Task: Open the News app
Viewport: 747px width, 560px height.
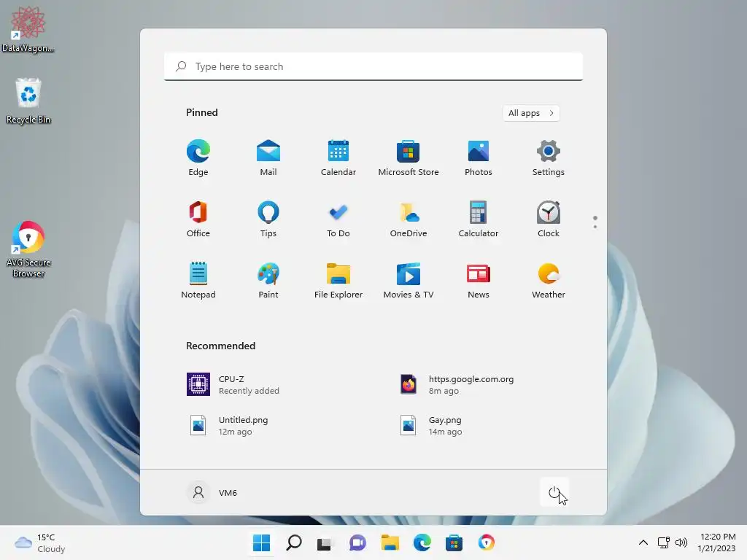Action: pyautogui.click(x=479, y=281)
